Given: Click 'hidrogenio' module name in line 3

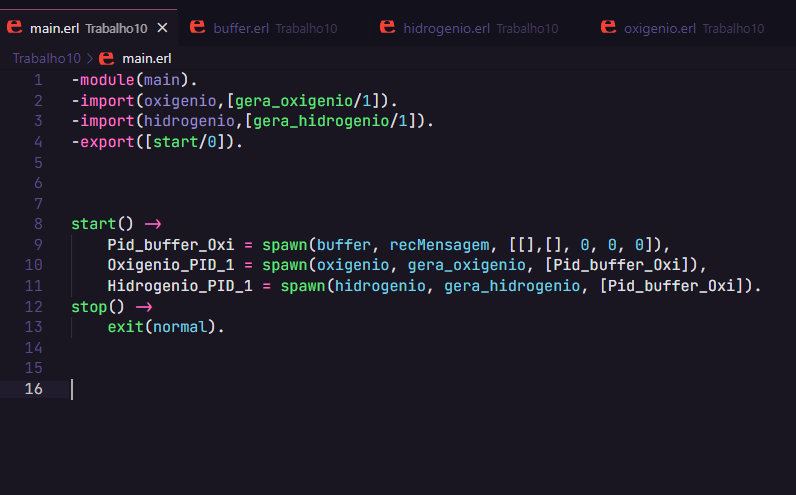Looking at the screenshot, I should (x=189, y=121).
